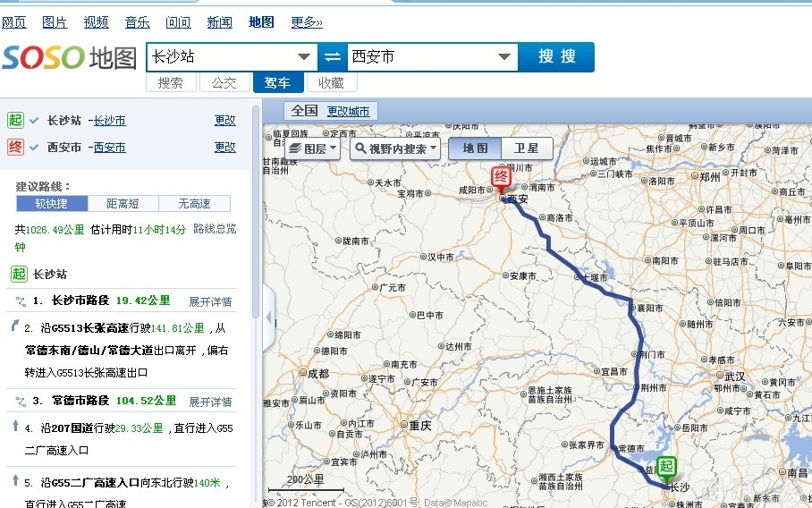812x508 pixels.
Task: Expand details for 常德市路段
Action: point(210,402)
